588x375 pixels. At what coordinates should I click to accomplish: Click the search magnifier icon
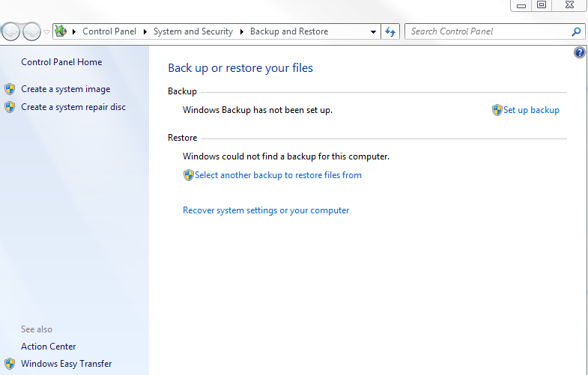(576, 31)
